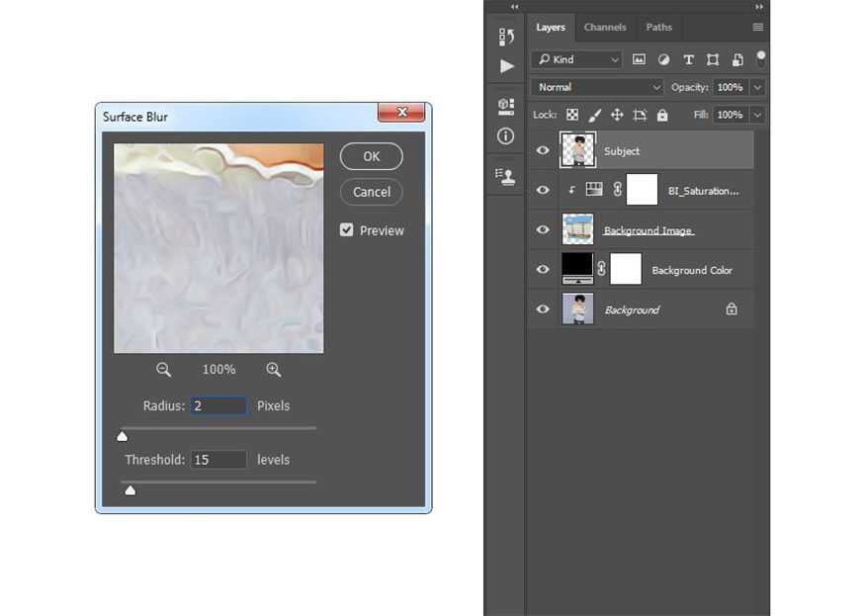Expand the Opacity dropdown arrow
Screen dimensions: 865x616
coord(757,87)
